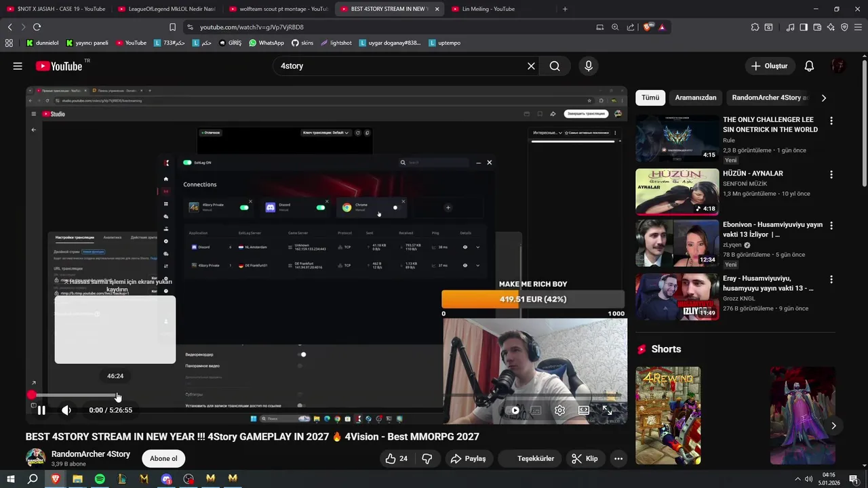Open File Explorer from the taskbar
Image resolution: width=868 pixels, height=488 pixels.
(77, 479)
